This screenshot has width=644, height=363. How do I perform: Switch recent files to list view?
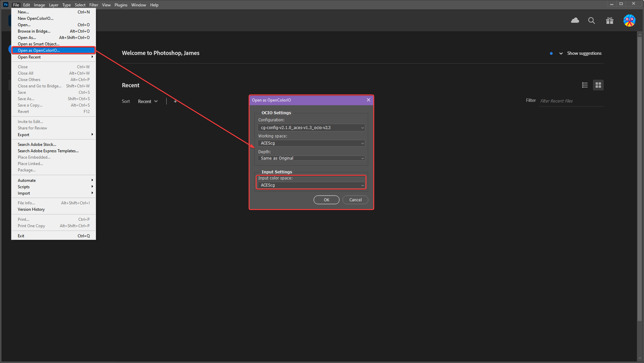(x=585, y=85)
